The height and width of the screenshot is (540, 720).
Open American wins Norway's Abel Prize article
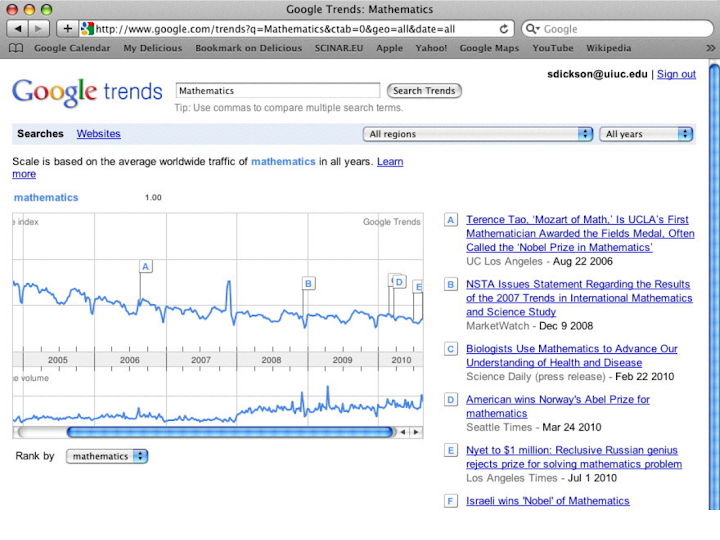[558, 406]
